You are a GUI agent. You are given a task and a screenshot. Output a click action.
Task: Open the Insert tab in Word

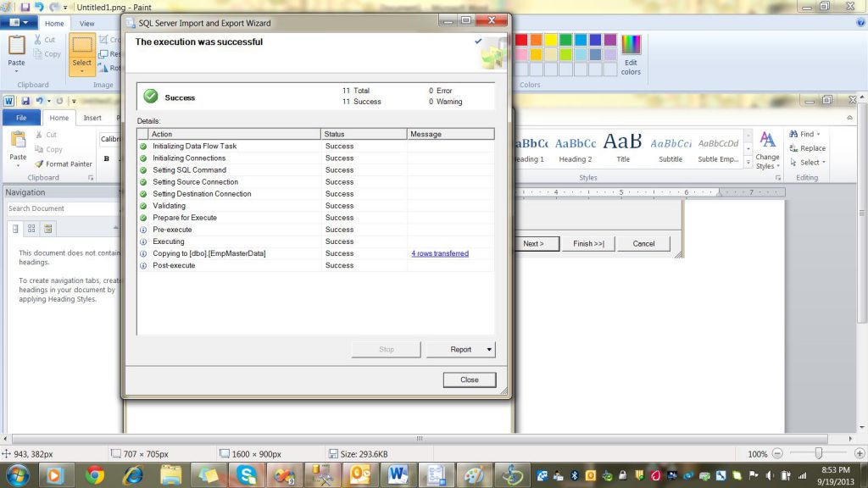coord(92,118)
